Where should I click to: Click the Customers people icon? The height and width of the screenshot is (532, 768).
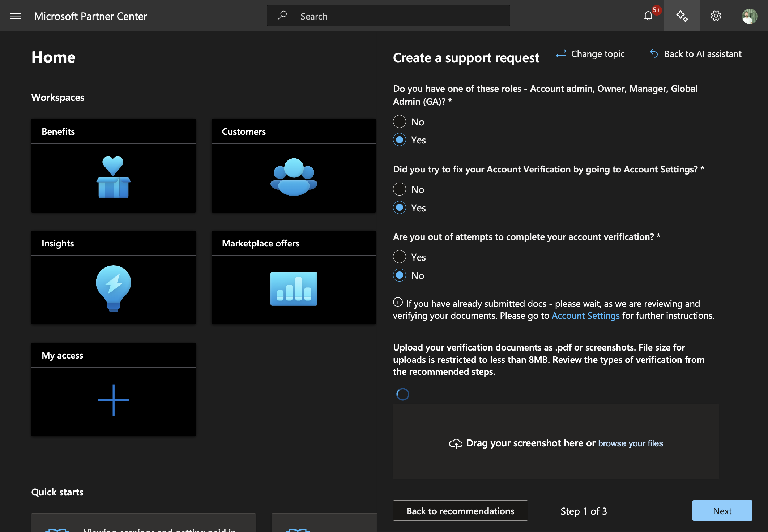point(294,177)
